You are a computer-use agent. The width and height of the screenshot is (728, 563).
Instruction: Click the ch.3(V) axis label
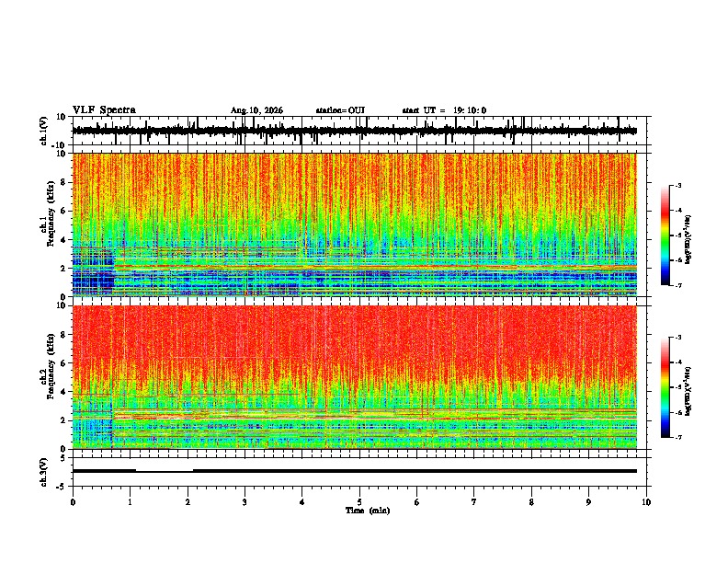44,473
